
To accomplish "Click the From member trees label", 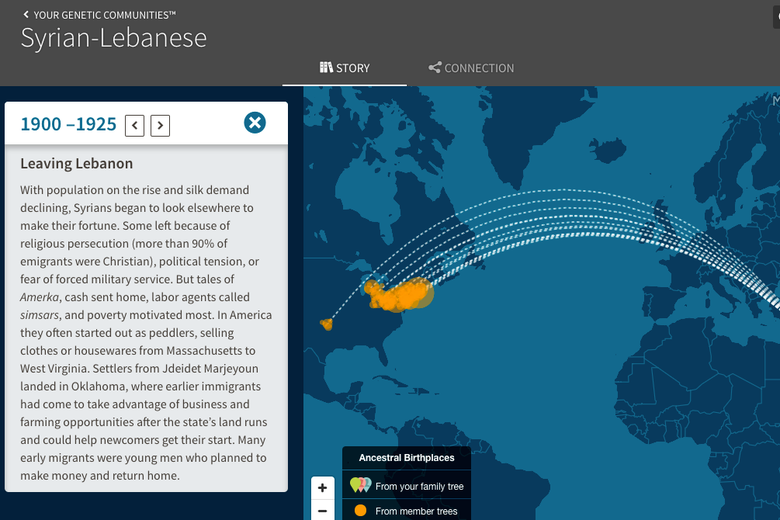I will (416, 511).
